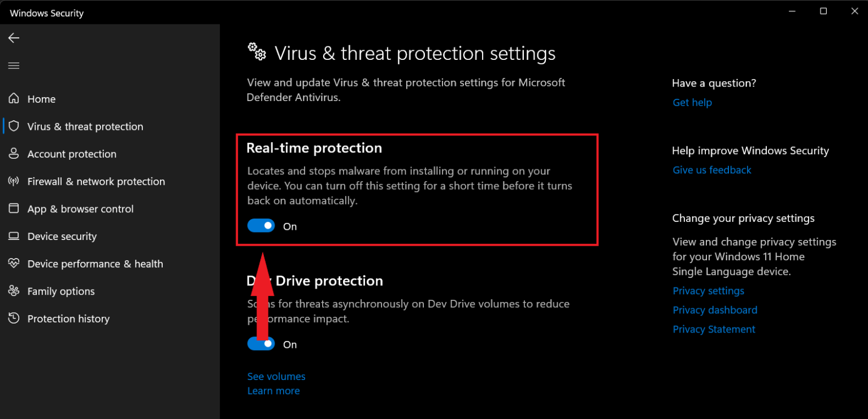Screen dimensions: 868x419
Task: Click See volumes under Dev Drive protection
Action: point(276,376)
